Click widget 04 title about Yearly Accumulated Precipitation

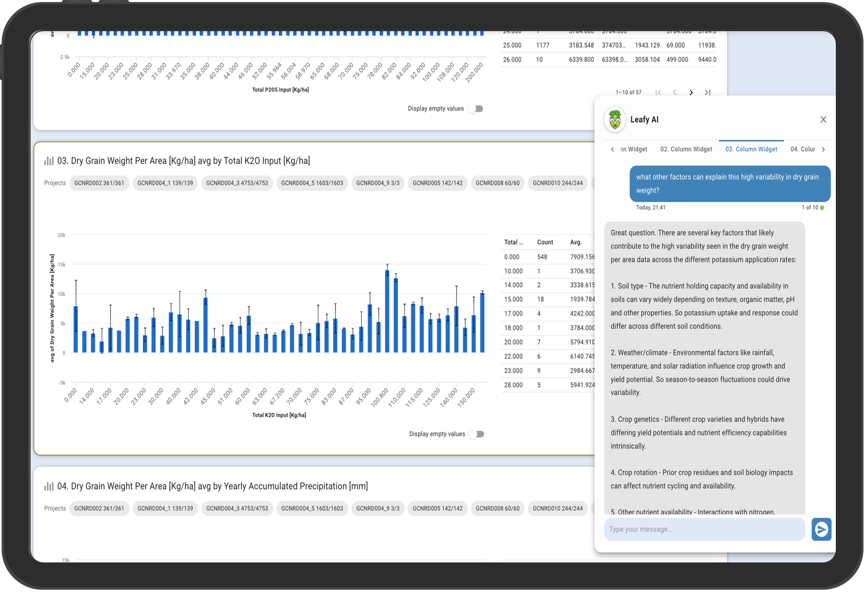213,486
